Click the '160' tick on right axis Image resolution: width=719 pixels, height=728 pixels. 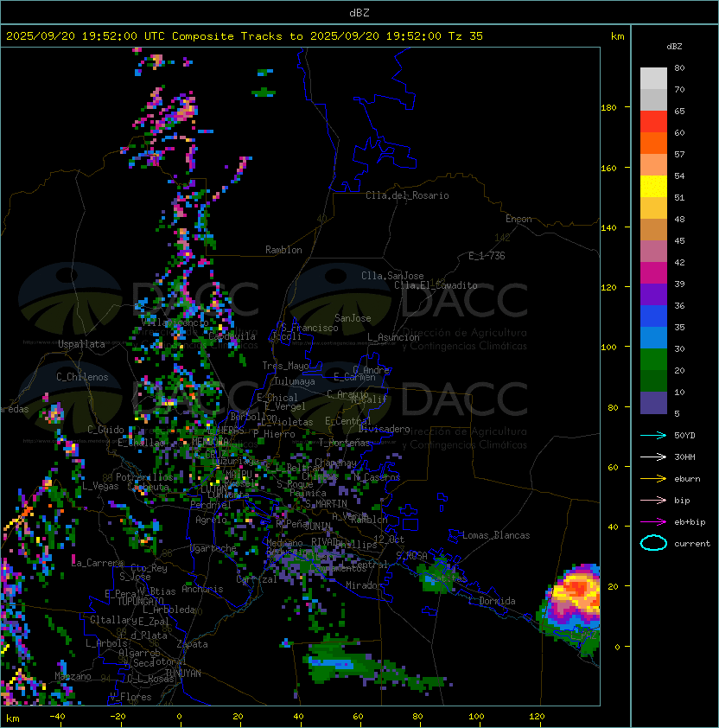click(x=608, y=168)
